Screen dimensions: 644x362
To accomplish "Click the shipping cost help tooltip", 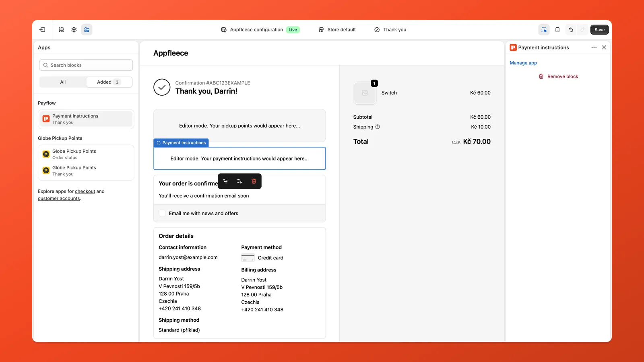I will pos(378,127).
